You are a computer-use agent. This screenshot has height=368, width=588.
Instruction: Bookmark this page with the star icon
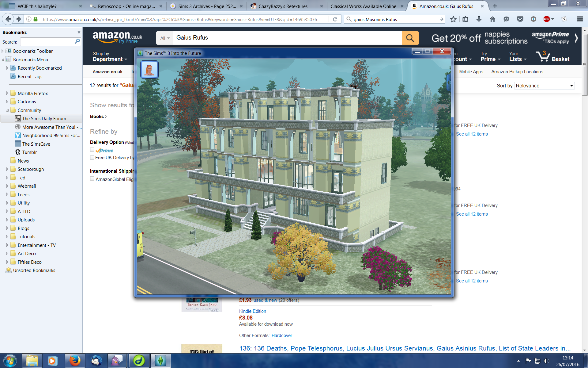pos(453,19)
